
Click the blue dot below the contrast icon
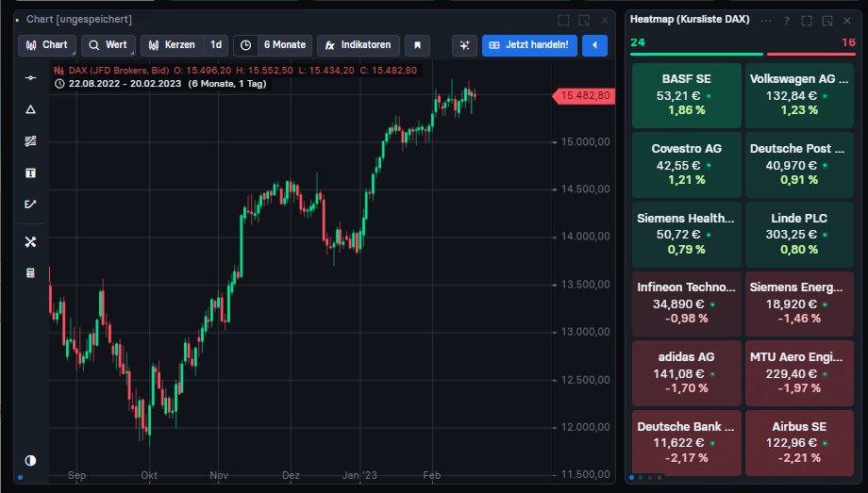(x=21, y=478)
